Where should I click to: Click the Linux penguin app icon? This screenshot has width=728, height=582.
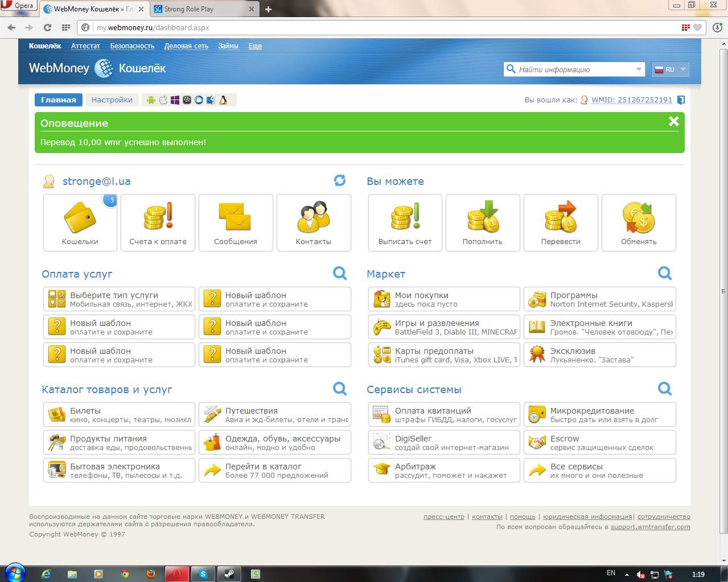[x=223, y=100]
